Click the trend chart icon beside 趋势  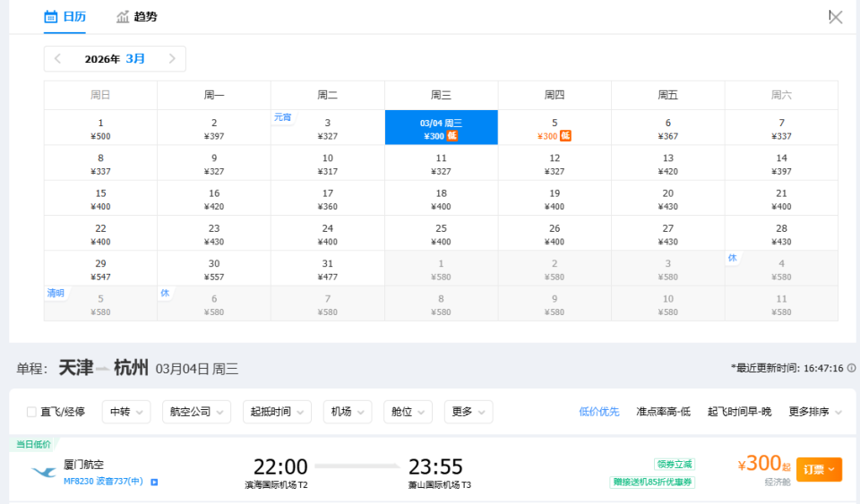point(123,17)
